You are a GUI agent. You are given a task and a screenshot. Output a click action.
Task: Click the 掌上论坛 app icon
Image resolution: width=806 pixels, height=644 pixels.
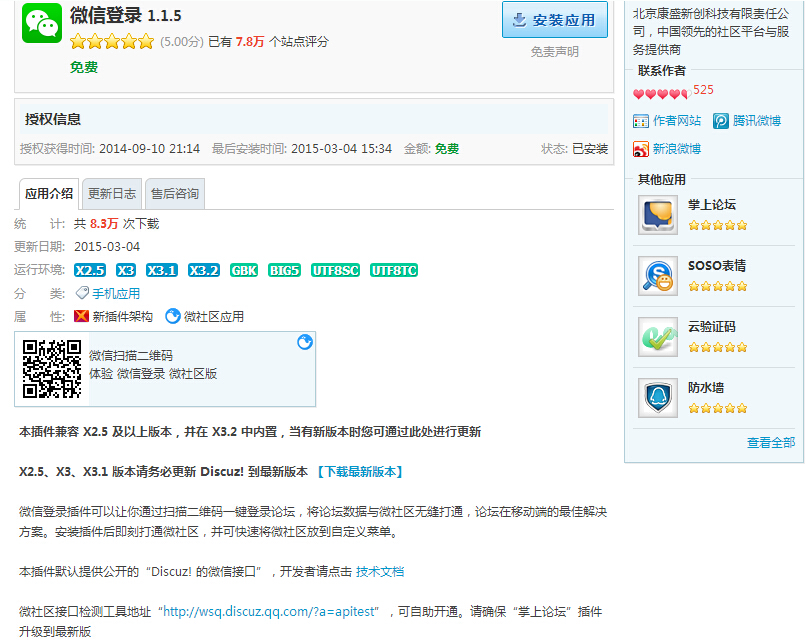(657, 215)
